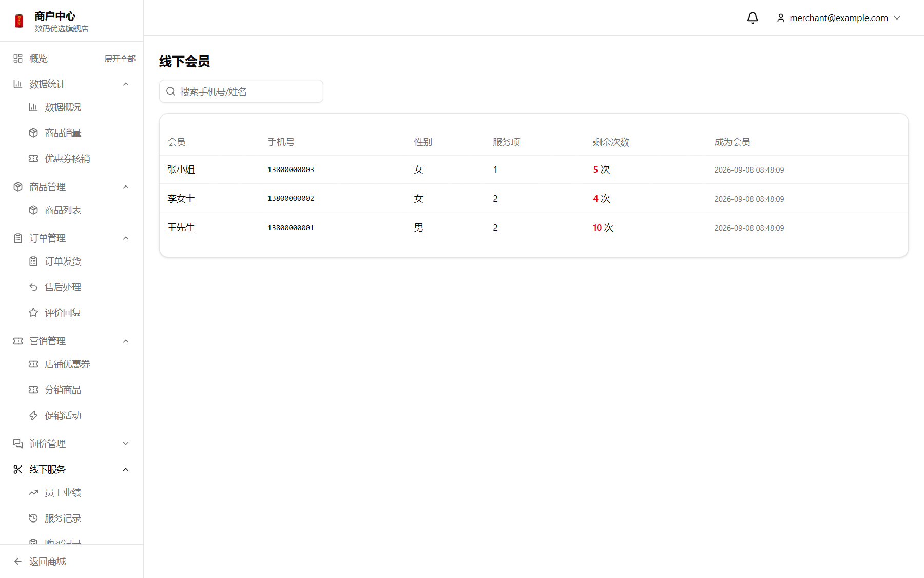Click the user profile icon beside merchant email
924x578 pixels.
click(x=781, y=18)
